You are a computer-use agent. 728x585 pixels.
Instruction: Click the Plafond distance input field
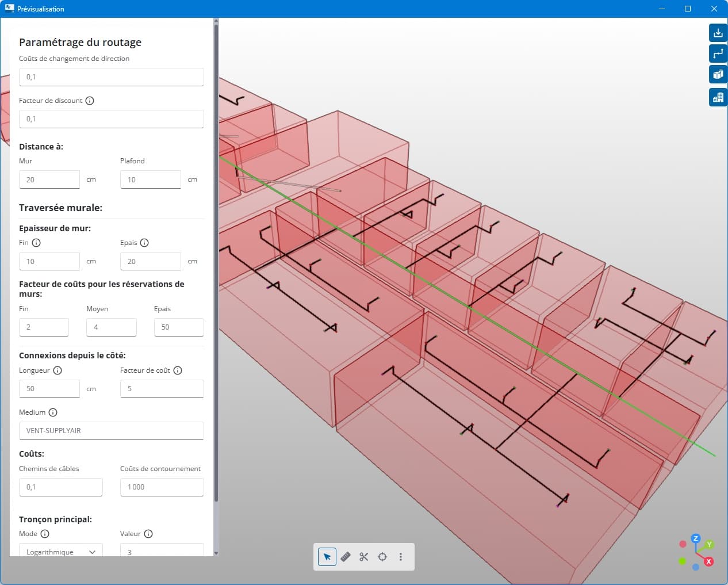coord(151,179)
